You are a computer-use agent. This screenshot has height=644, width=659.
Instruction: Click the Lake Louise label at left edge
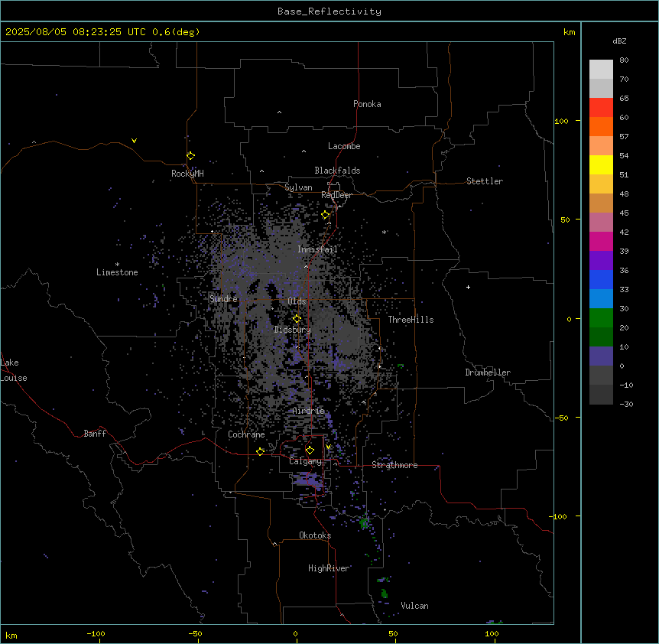[x=14, y=370]
